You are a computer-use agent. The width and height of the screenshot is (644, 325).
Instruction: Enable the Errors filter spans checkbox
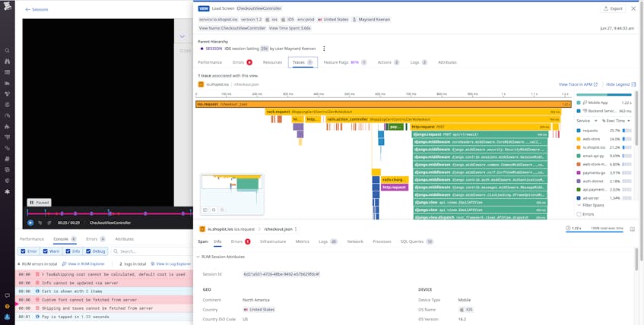tap(579, 214)
